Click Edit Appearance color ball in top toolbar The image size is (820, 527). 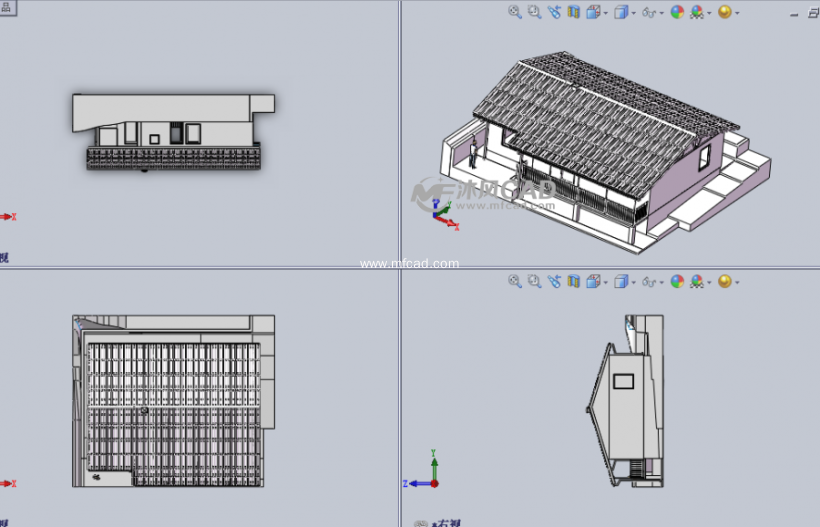click(x=677, y=12)
